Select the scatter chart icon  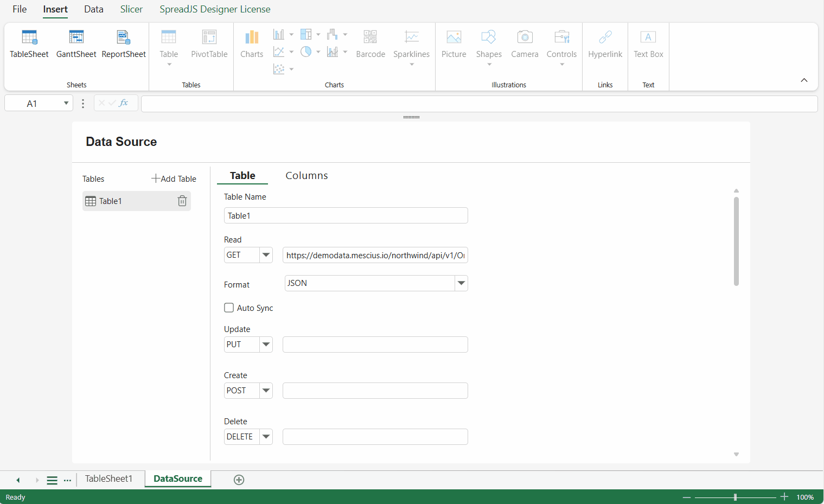point(279,69)
